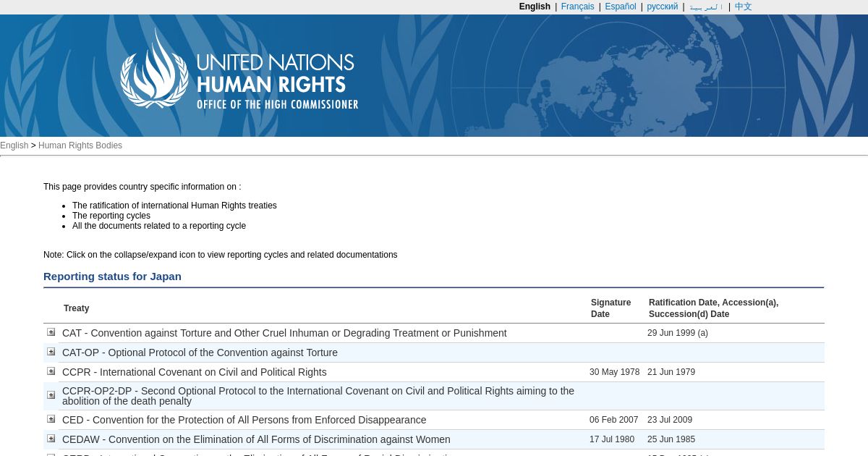
Task: Click the Signature Date column header
Action: (x=610, y=308)
